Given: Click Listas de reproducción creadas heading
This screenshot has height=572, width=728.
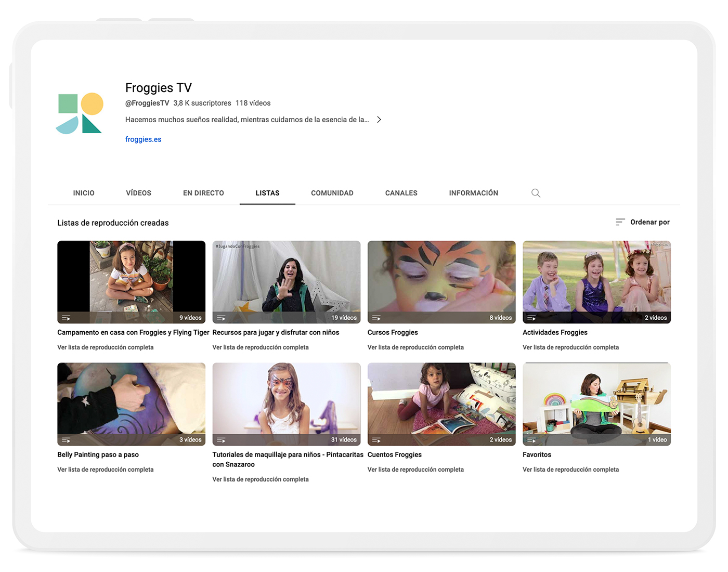Looking at the screenshot, I should 113,223.
